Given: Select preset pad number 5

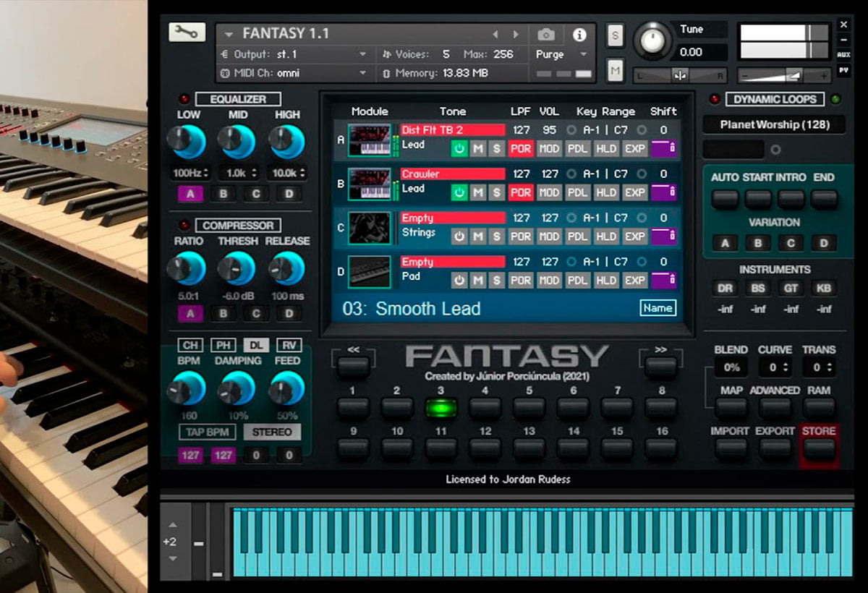Looking at the screenshot, I should pos(529,408).
